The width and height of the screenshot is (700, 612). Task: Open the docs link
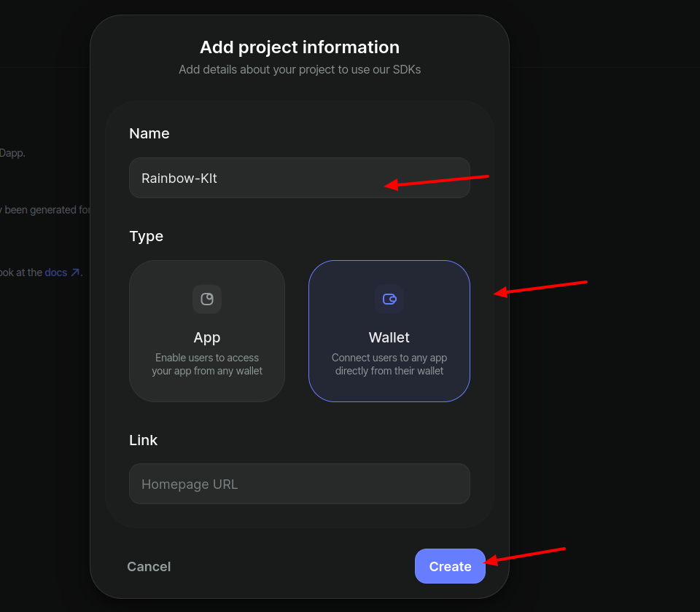(x=56, y=272)
